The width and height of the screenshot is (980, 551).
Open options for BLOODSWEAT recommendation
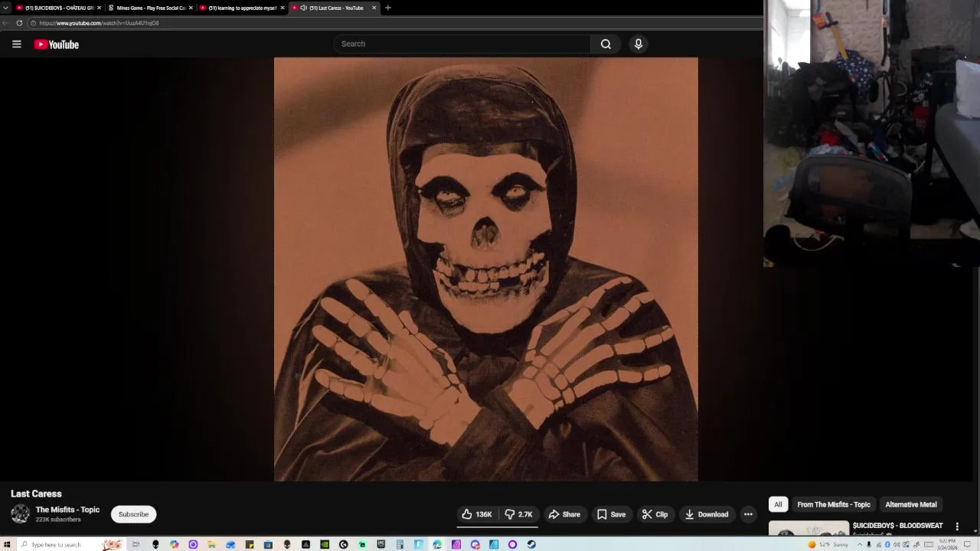957,527
